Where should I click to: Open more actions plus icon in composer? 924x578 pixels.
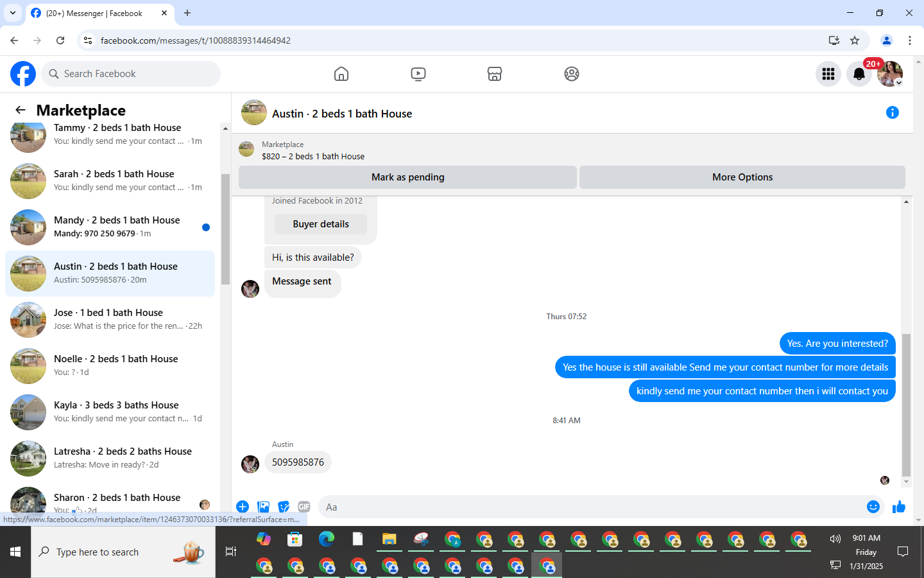[x=243, y=507]
